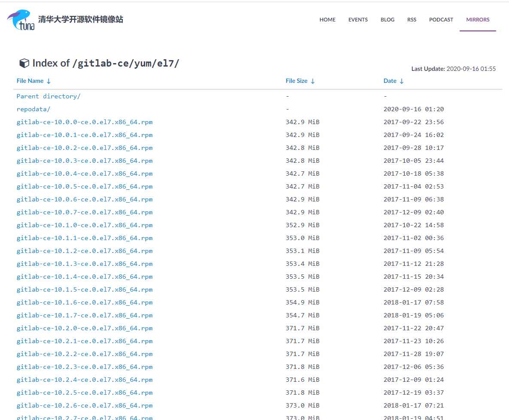
Task: Open the repodata/ folder
Action: pos(33,109)
